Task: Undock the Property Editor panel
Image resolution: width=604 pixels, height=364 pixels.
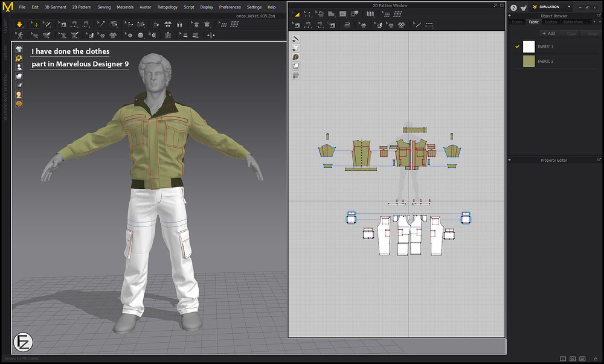Action: 599,159
